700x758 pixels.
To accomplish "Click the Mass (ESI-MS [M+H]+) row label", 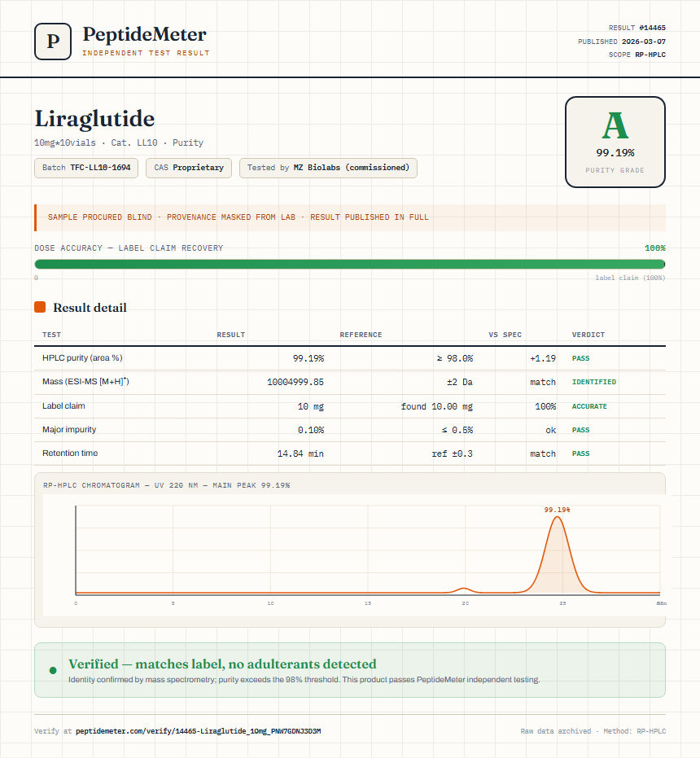I will [x=85, y=381].
